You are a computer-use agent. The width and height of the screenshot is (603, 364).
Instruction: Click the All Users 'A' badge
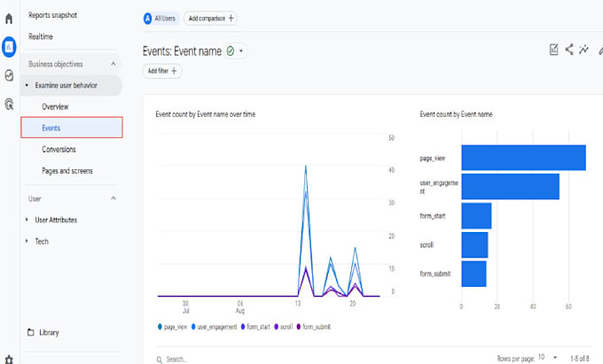pyautogui.click(x=148, y=18)
